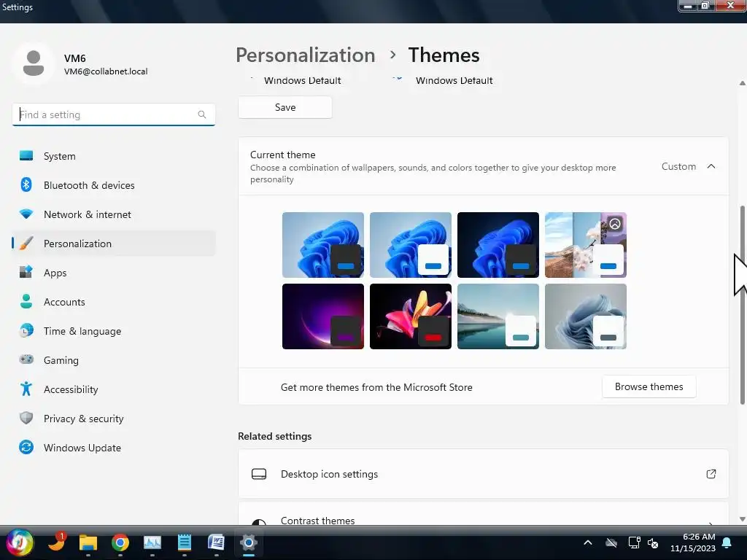Select the bloom theme with white taskbar preview
Image resolution: width=747 pixels, height=560 pixels.
point(411,245)
